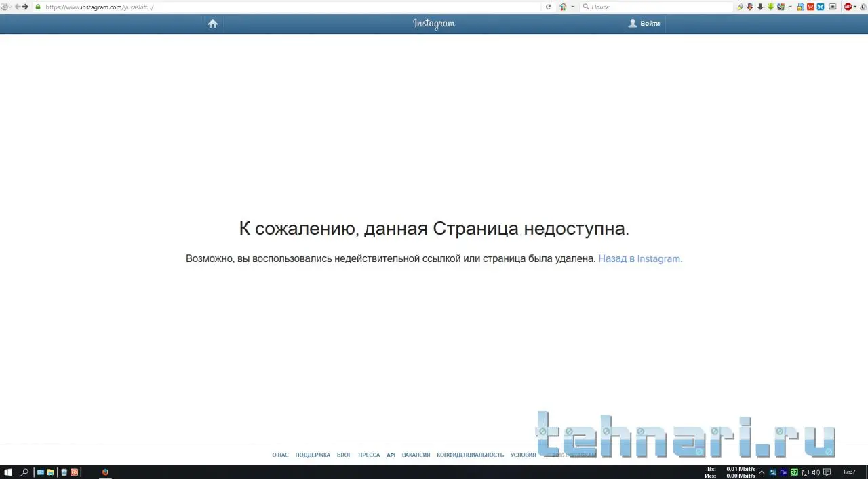Open footer link КОНФИДЕНЦИАЛЬНОСТЬ
The image size is (868, 479).
coord(470,455)
